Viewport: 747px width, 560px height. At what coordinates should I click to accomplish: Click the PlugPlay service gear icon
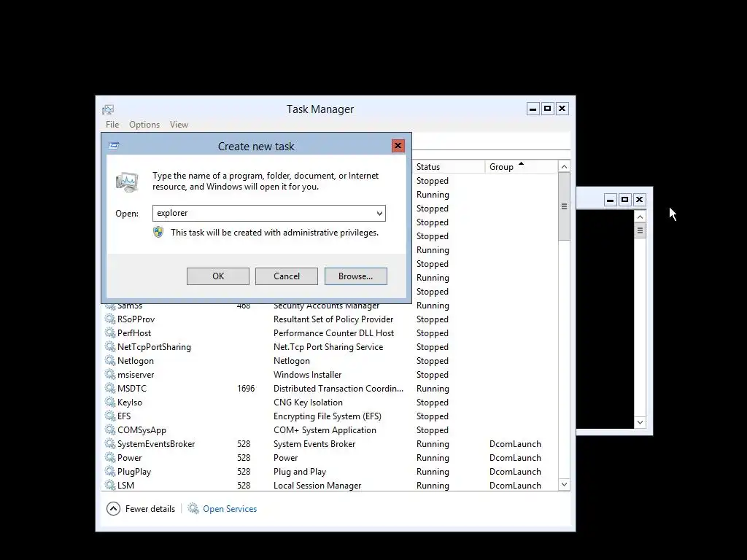(x=110, y=471)
